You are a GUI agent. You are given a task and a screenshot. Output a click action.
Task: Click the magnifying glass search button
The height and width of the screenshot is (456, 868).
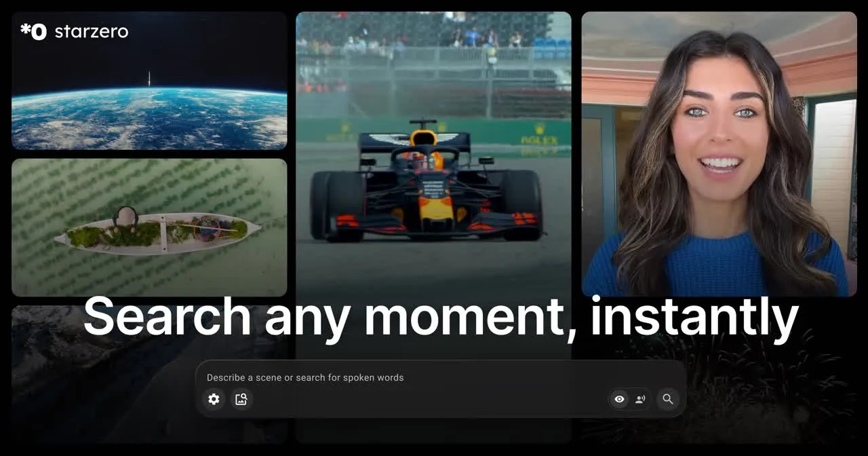click(668, 399)
